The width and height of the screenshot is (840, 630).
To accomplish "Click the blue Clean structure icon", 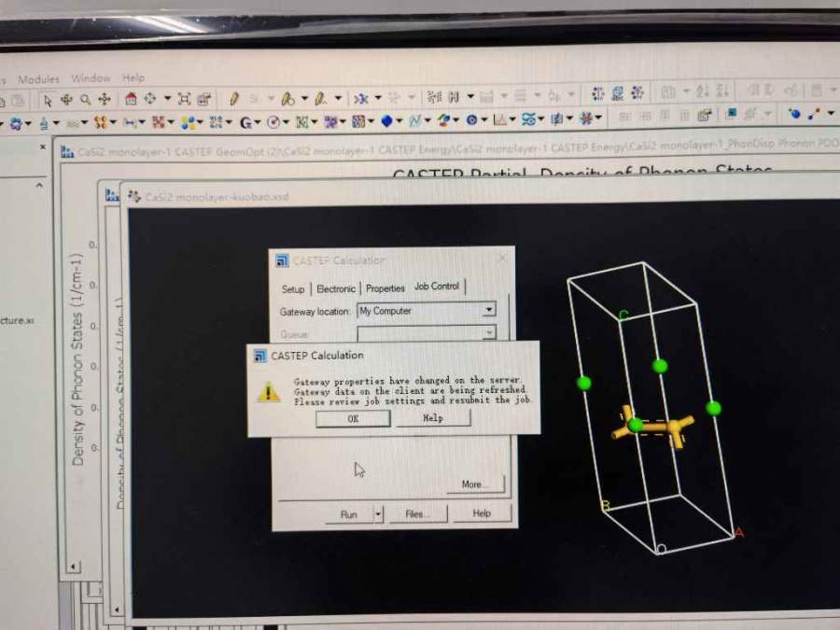I will click(361, 99).
